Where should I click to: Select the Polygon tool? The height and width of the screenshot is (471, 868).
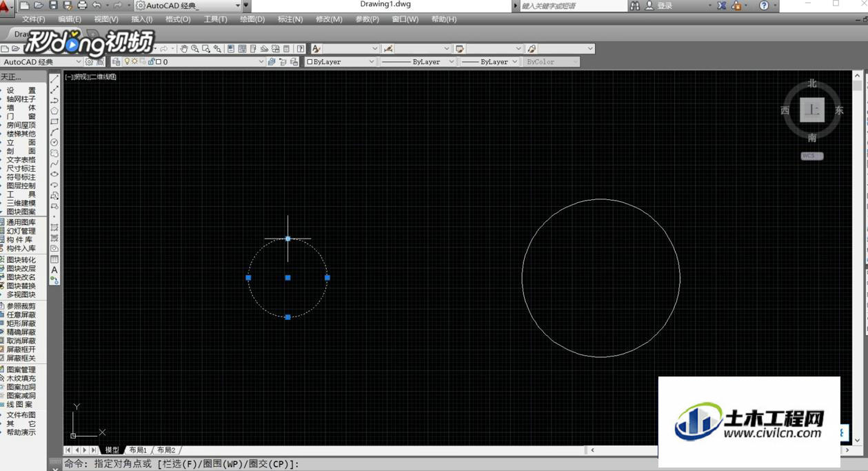54,110
